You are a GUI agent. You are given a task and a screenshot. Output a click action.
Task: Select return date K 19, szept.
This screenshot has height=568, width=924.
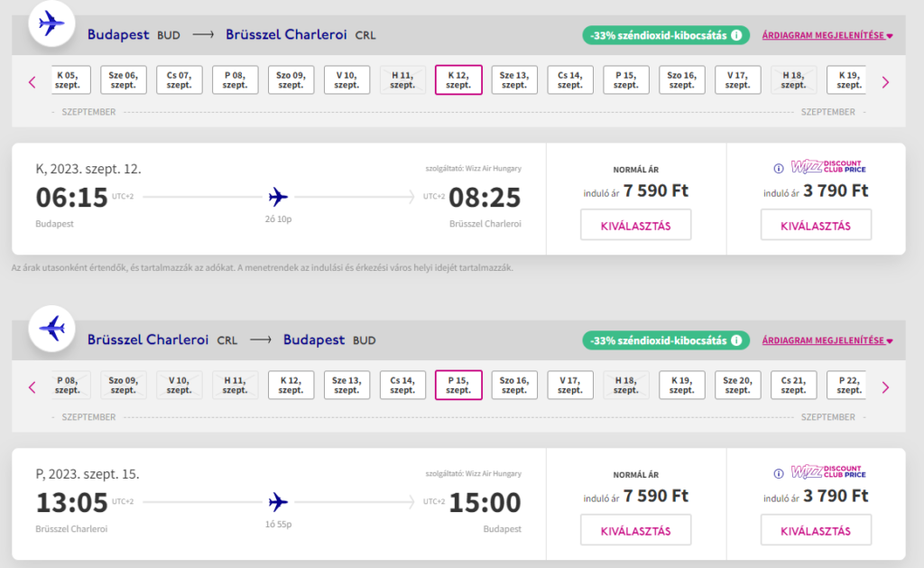tap(682, 386)
